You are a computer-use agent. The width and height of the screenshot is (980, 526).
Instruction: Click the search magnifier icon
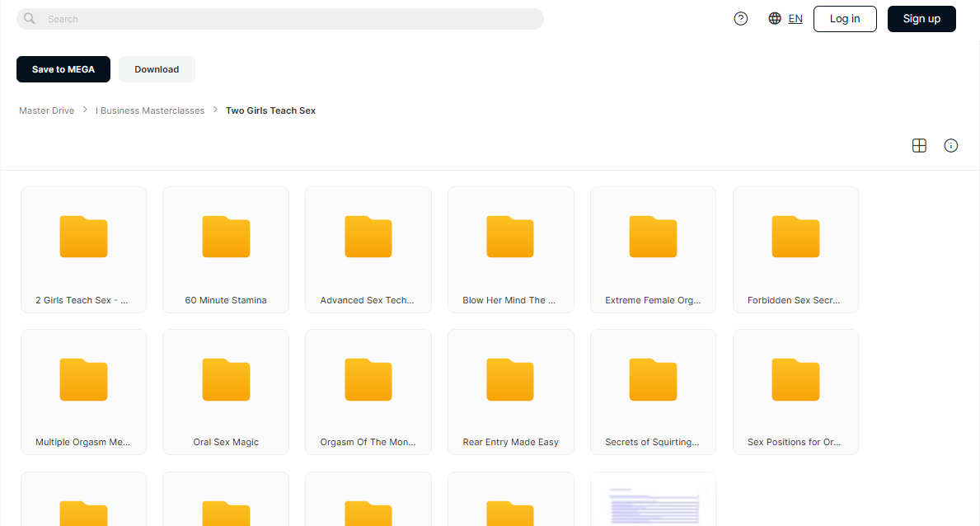(30, 19)
